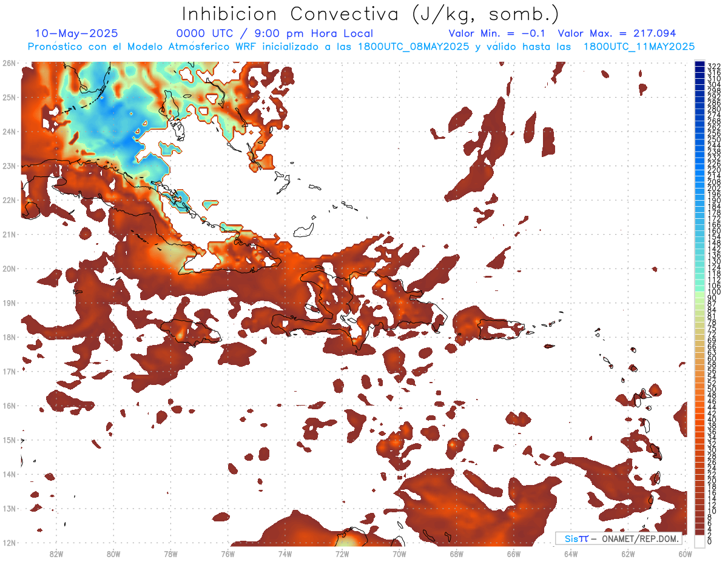Click the darkest navy swatch atop the colorbar
The width and height of the screenshot is (728, 562).
tap(699, 64)
